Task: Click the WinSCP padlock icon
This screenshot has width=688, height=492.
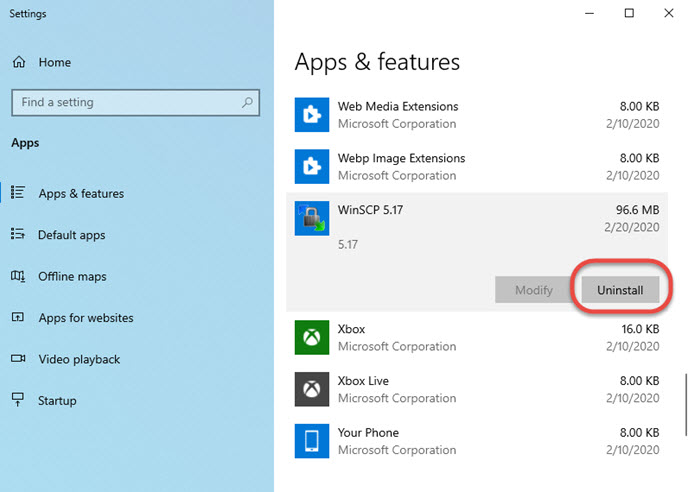Action: (312, 218)
